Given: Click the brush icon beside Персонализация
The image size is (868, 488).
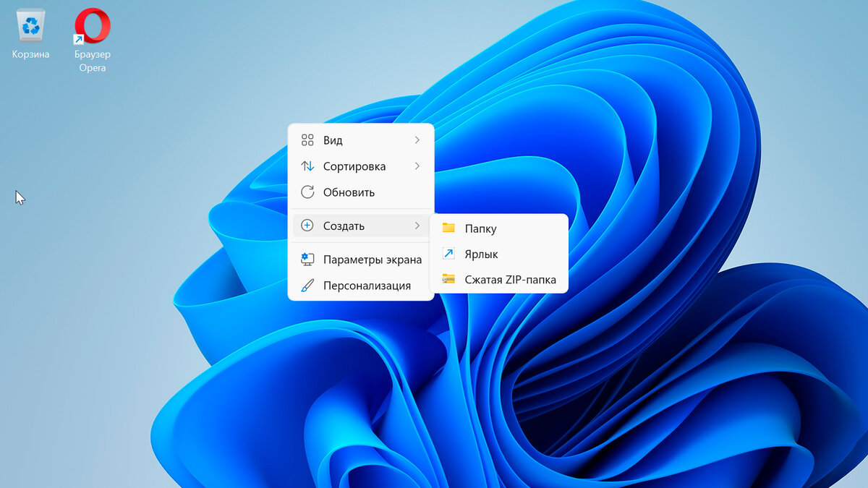Looking at the screenshot, I should coord(307,286).
